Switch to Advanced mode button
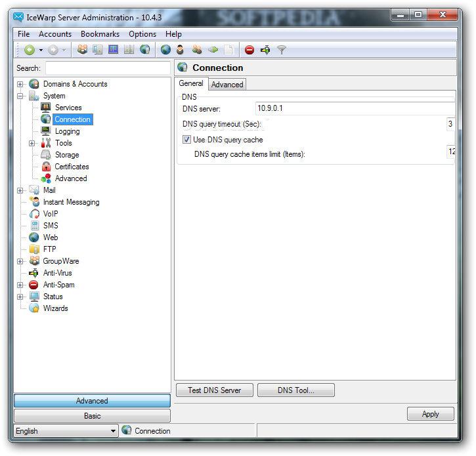 pyautogui.click(x=92, y=401)
